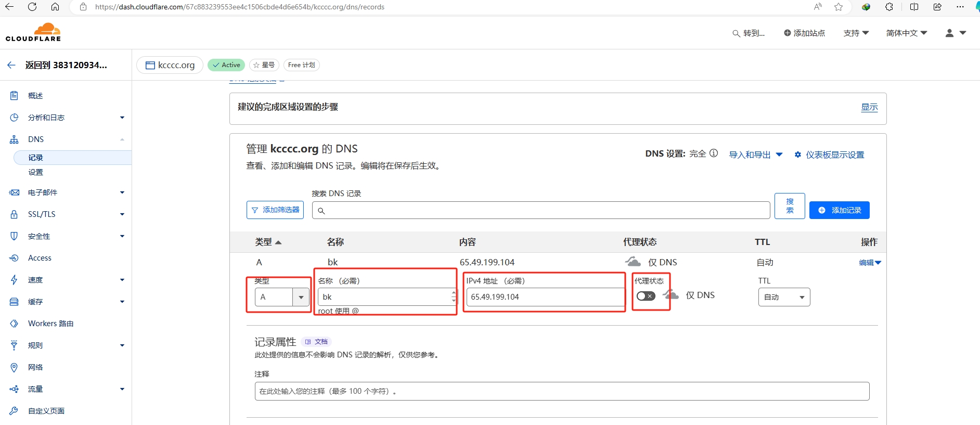Screen dimensions: 980x425
Task: Open the browser home page icon
Action: 55,7
